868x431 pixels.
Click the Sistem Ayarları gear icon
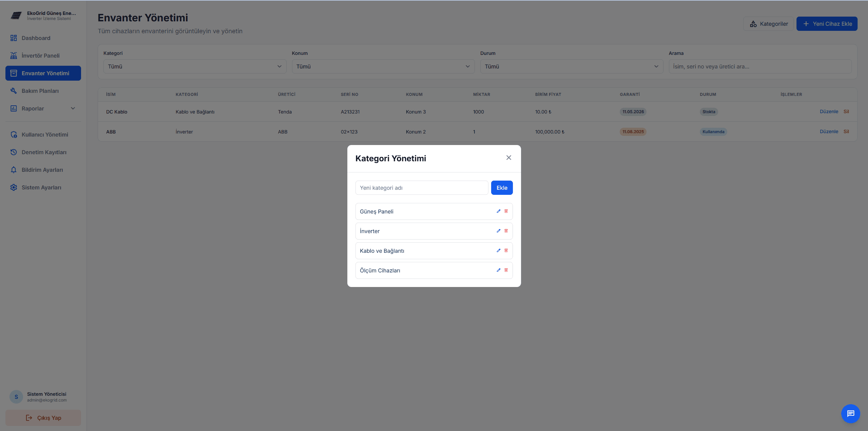tap(14, 187)
